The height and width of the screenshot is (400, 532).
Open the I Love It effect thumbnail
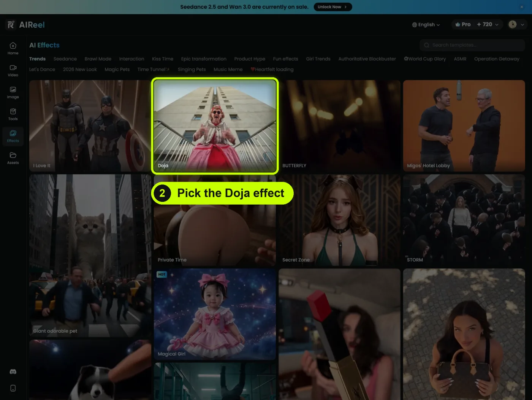(90, 126)
